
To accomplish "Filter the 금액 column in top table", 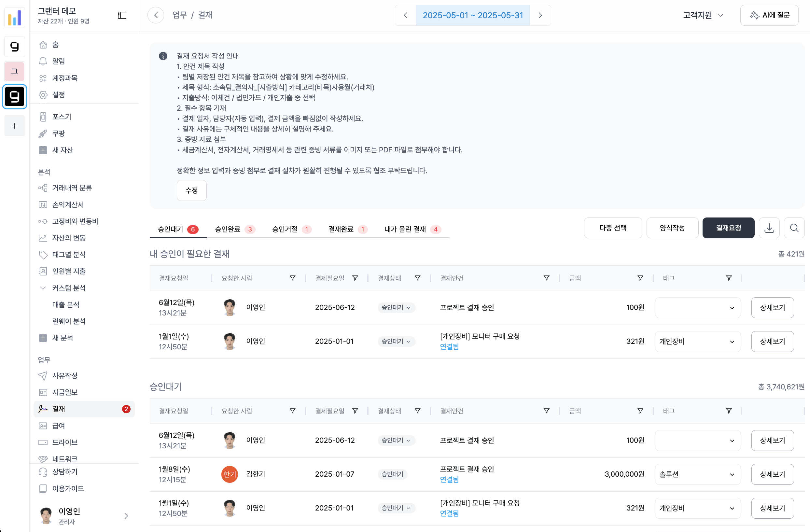I will tap(640, 278).
